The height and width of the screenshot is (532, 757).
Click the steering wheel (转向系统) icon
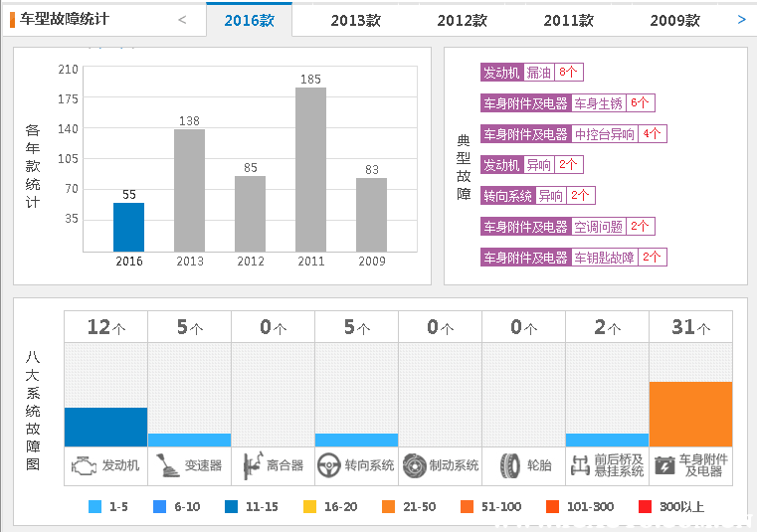[329, 464]
